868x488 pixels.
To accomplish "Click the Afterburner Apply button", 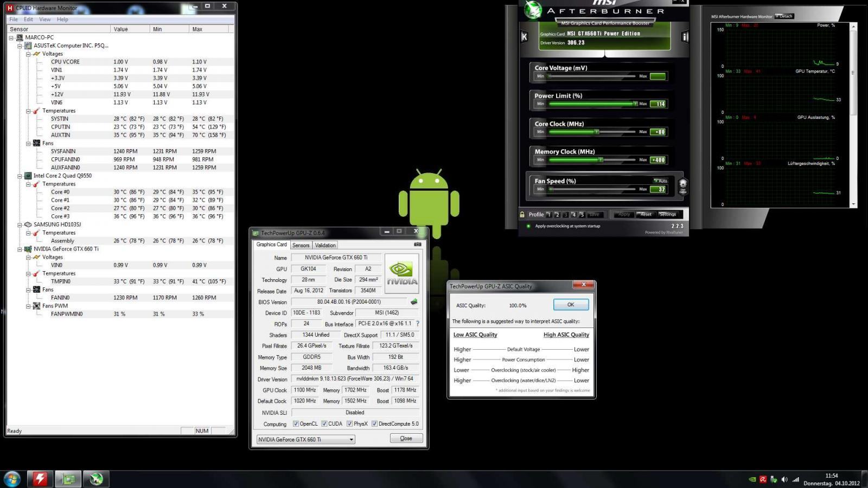I will [624, 214].
